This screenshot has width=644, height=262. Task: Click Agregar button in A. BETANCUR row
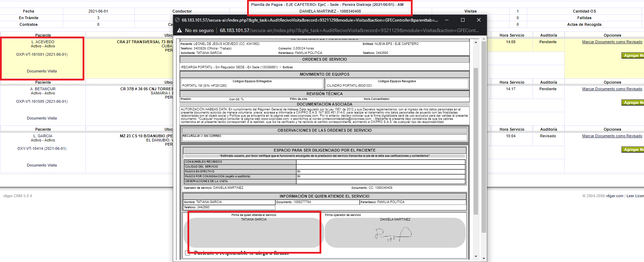[x=633, y=102]
